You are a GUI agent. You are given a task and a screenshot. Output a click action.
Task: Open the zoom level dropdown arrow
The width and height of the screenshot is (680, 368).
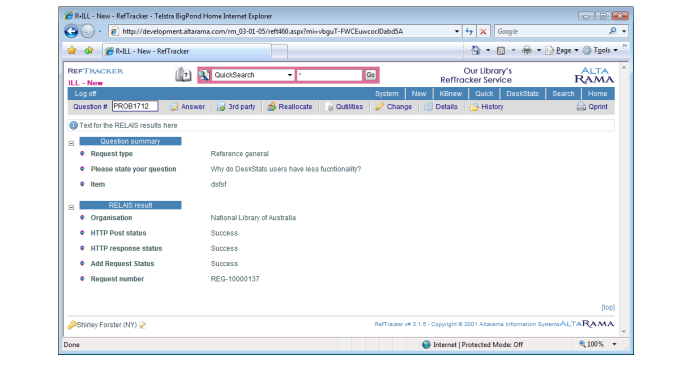point(615,344)
